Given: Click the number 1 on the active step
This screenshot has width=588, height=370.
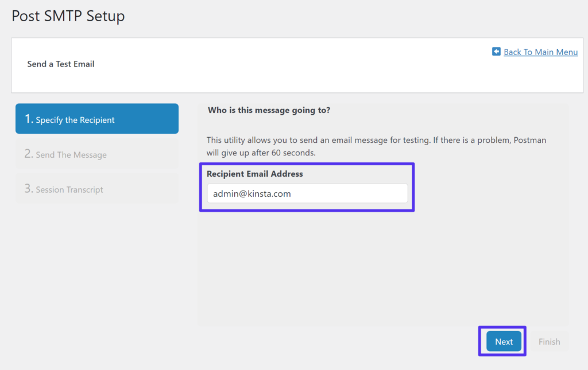Looking at the screenshot, I should 28,119.
